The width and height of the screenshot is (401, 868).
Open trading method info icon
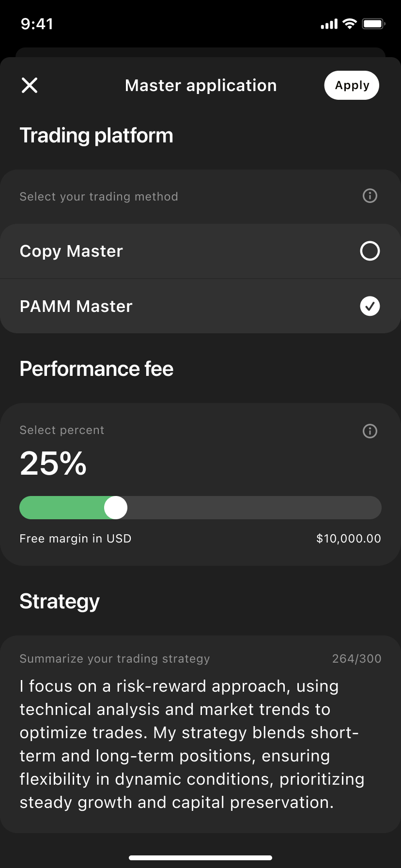coord(370,196)
